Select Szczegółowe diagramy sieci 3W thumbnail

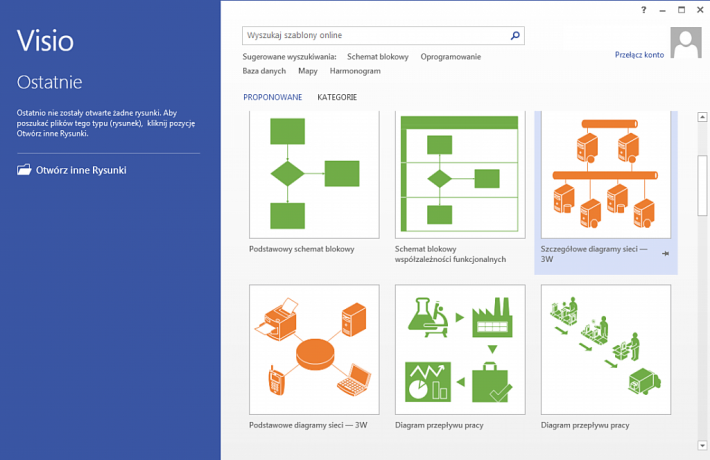coord(606,174)
